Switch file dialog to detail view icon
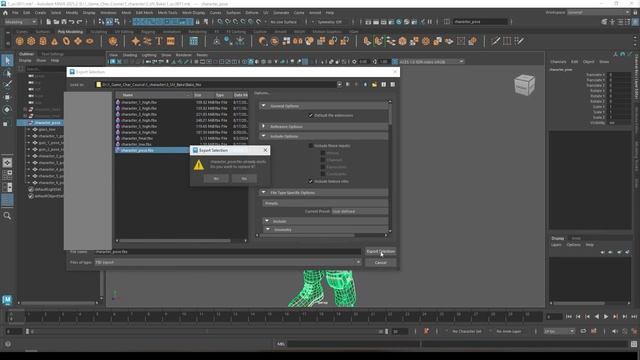This screenshot has height=360, width=640. point(393,84)
